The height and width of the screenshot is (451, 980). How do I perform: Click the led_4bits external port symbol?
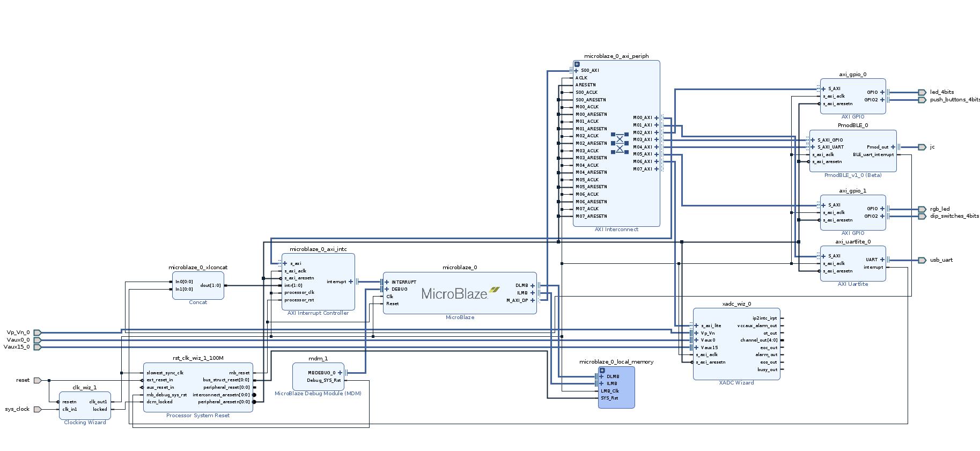922,92
